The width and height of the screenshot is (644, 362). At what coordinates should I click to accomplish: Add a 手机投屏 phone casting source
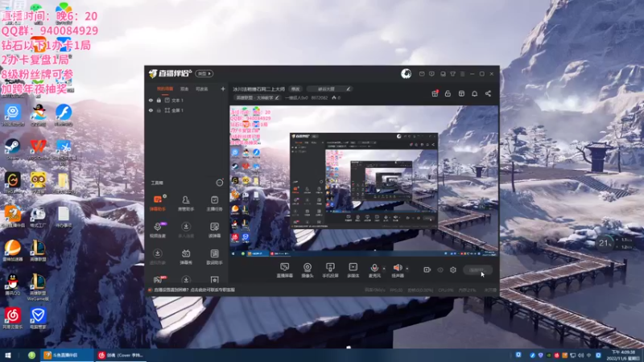(x=330, y=270)
